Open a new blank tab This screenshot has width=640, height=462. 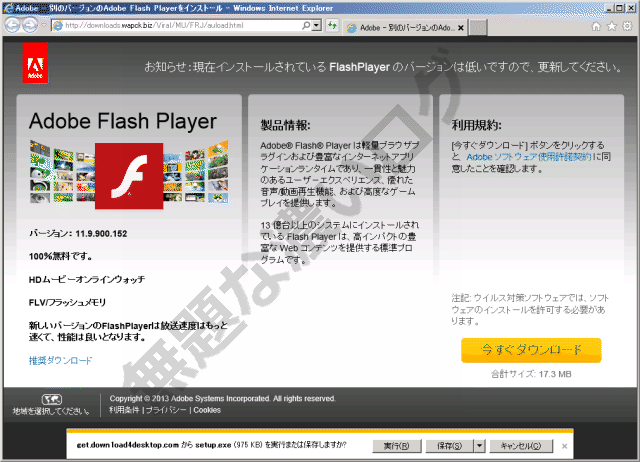tap(478, 28)
